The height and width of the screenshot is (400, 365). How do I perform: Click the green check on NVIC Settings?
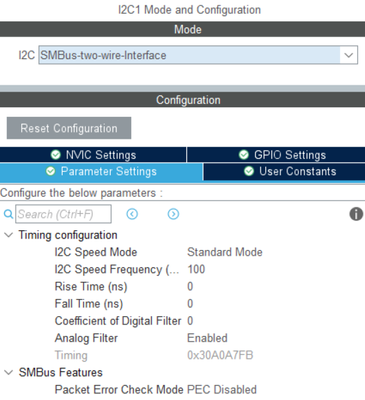(55, 155)
